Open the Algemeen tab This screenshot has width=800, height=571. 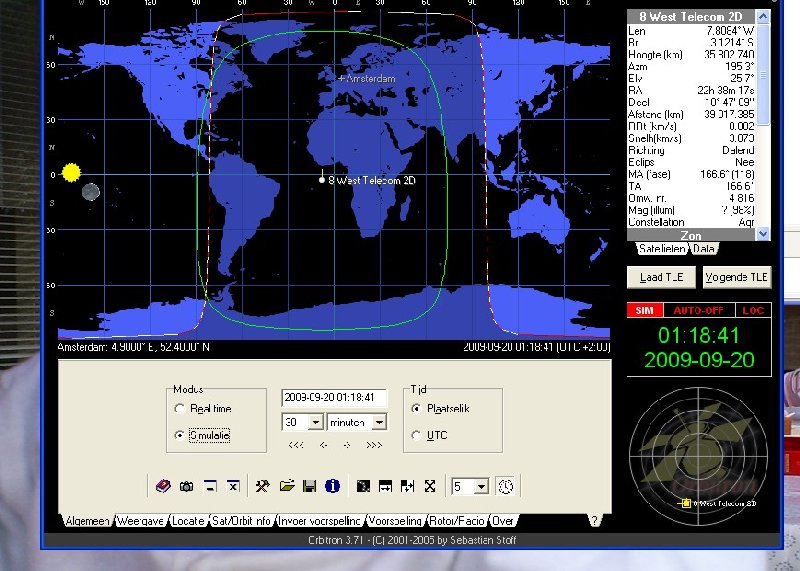87,521
